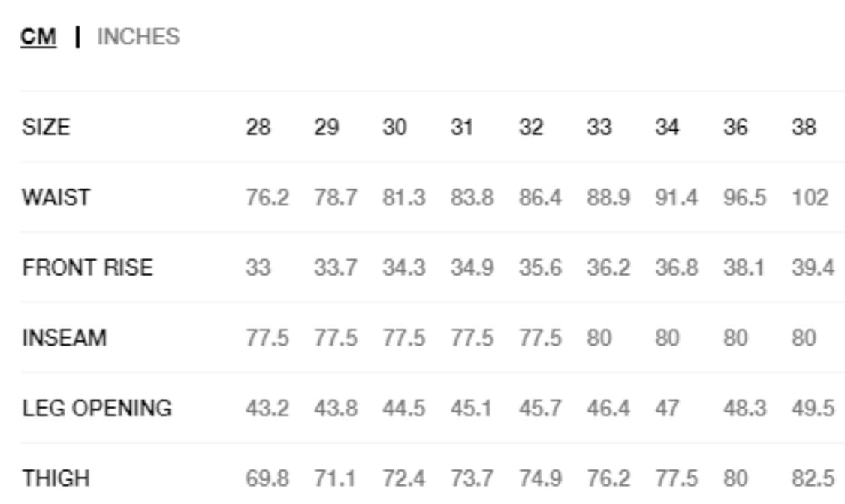The width and height of the screenshot is (845, 504).
Task: Click size 28 column header
Action: [x=258, y=127]
